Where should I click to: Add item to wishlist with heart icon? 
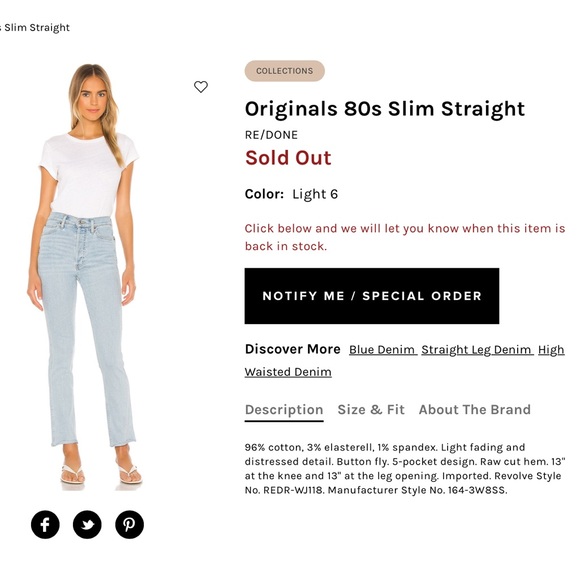pos(201,87)
